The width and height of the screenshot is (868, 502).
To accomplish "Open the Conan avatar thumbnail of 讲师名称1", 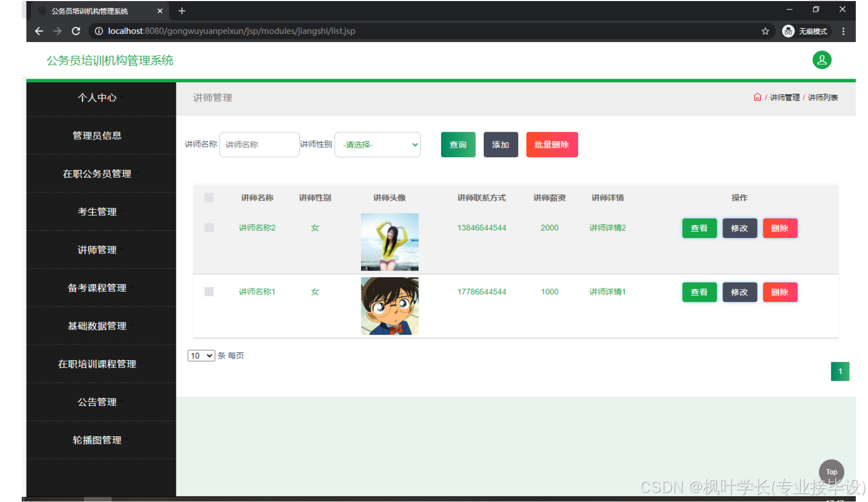I will pos(390,306).
